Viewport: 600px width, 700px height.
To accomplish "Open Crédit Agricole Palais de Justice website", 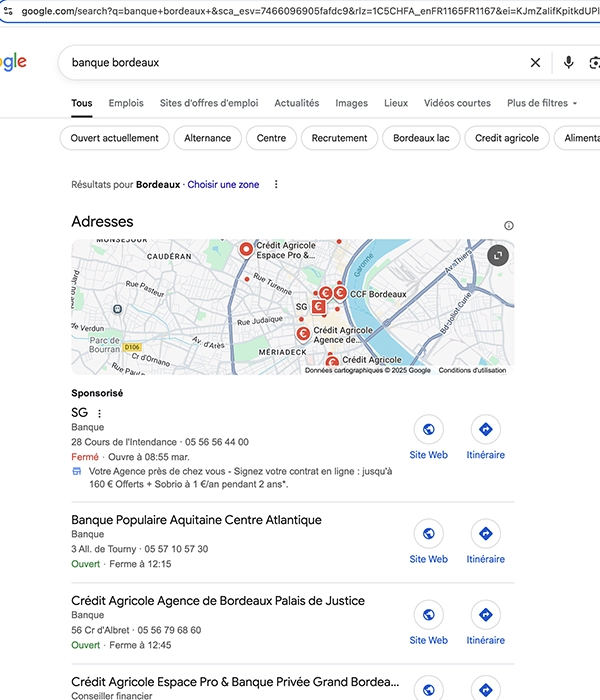I will (429, 614).
